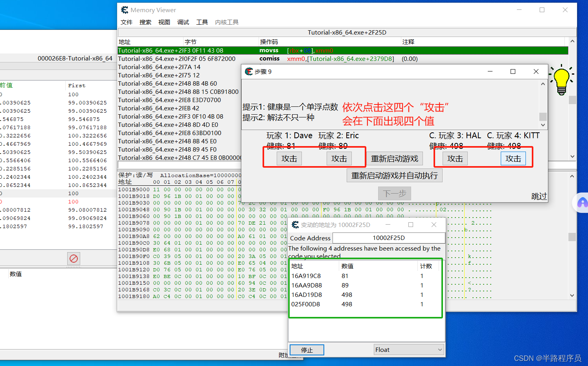Open the Float value type dropdown
Screen dimensions: 588x366
tap(409, 350)
